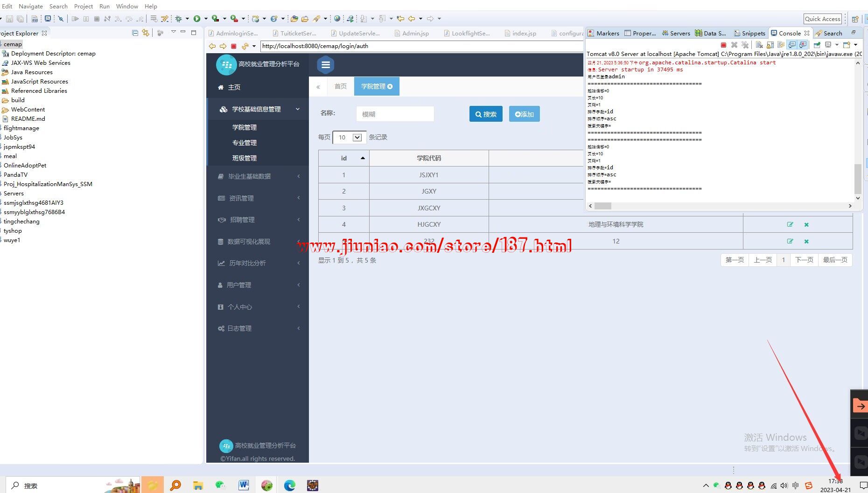Viewport: 868px width, 493px height.
Task: Toggle Link with Editor in Project Explorer
Action: tap(146, 33)
